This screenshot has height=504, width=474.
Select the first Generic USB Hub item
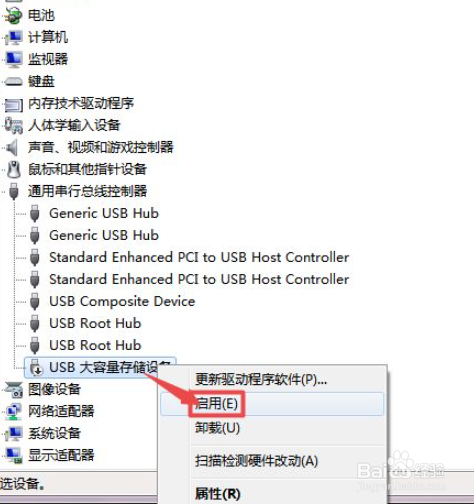pyautogui.click(x=104, y=213)
